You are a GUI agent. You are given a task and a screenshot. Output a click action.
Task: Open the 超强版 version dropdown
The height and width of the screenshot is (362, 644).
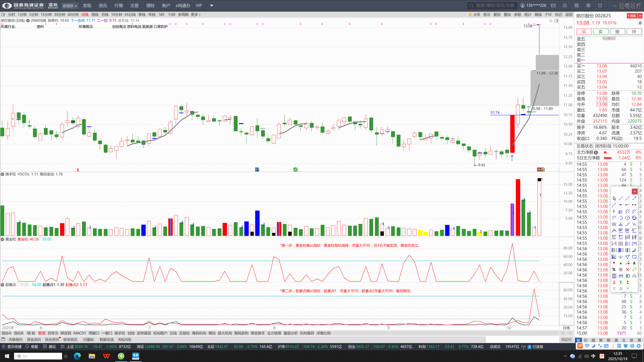tap(70, 6)
